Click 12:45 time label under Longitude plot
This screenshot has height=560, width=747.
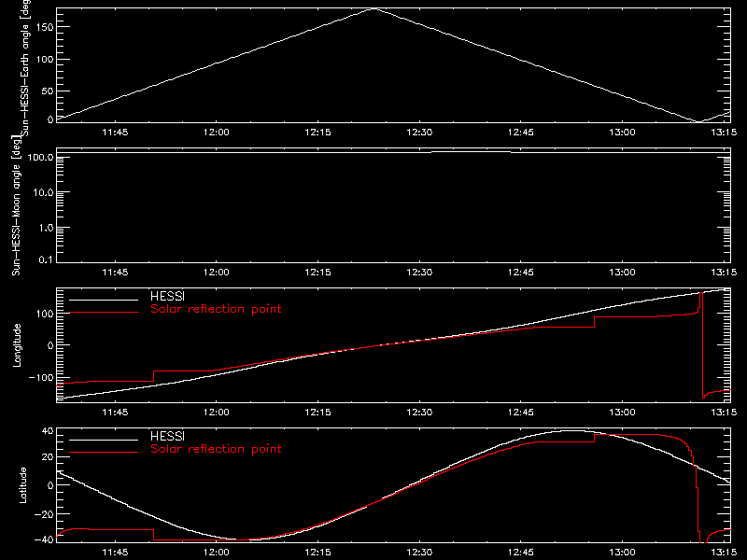point(521,412)
